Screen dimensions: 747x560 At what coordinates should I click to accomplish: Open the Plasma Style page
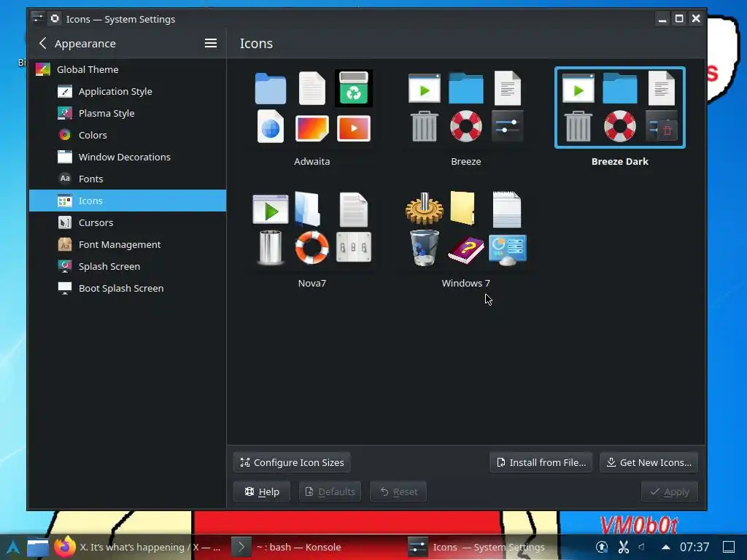(x=128, y=113)
